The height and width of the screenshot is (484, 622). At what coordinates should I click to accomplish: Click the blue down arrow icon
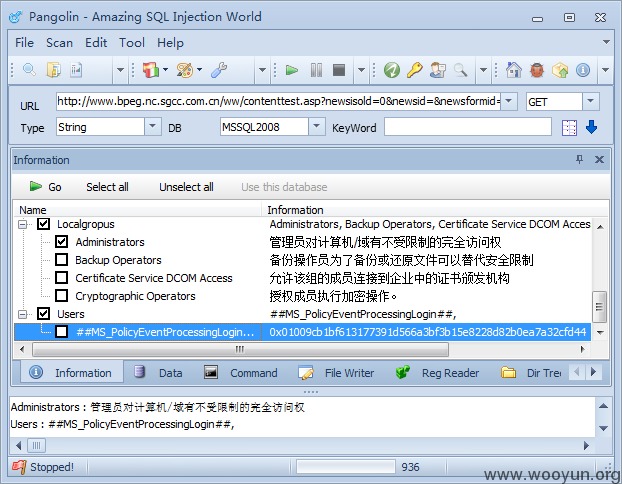(x=591, y=127)
